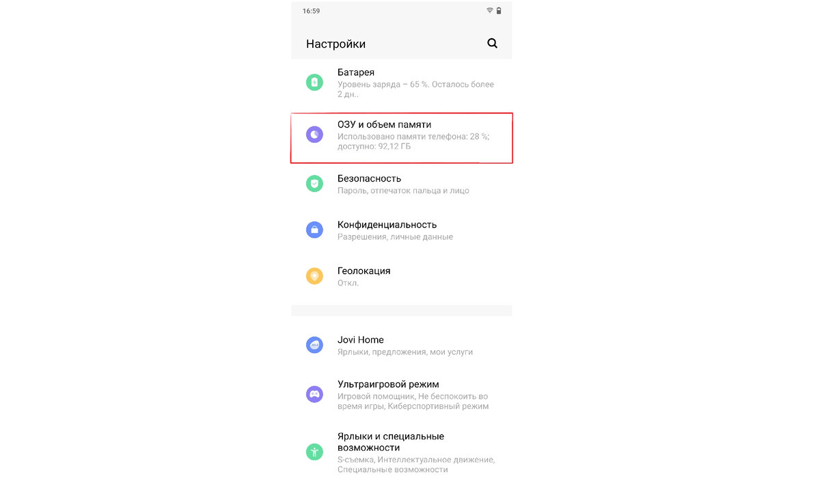Tap the green battery icon
The width and height of the screenshot is (820, 504).
tap(314, 83)
